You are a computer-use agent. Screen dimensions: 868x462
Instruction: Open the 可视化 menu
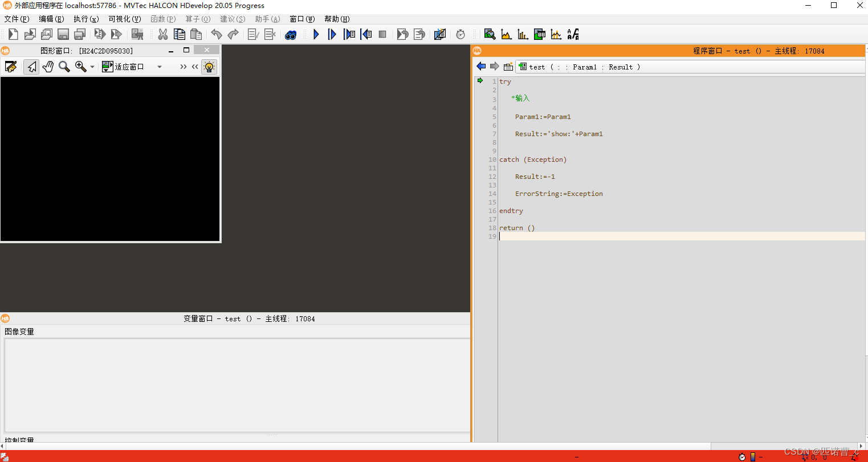coord(124,19)
